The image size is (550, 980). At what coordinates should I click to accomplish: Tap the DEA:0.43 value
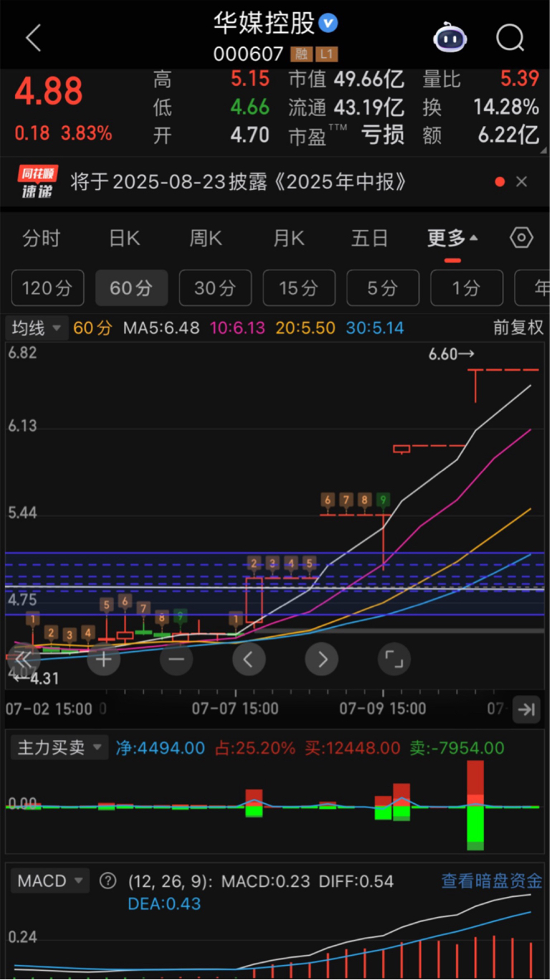(x=164, y=904)
